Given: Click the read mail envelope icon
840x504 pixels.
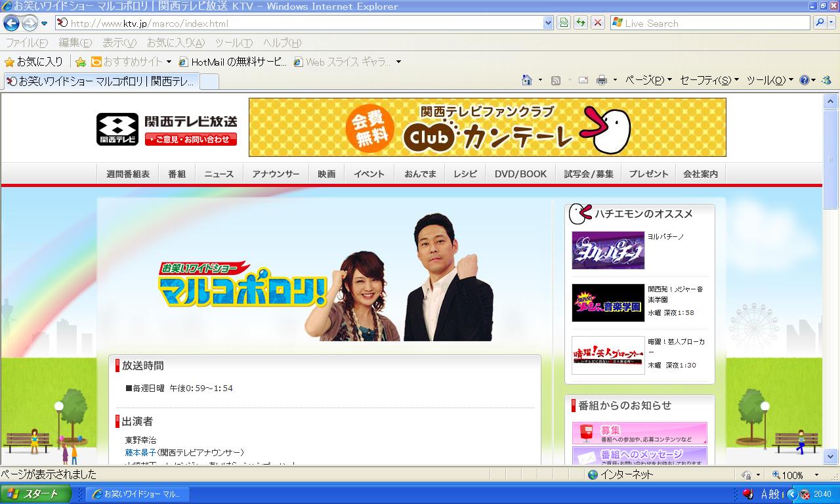Looking at the screenshot, I should coord(583,80).
